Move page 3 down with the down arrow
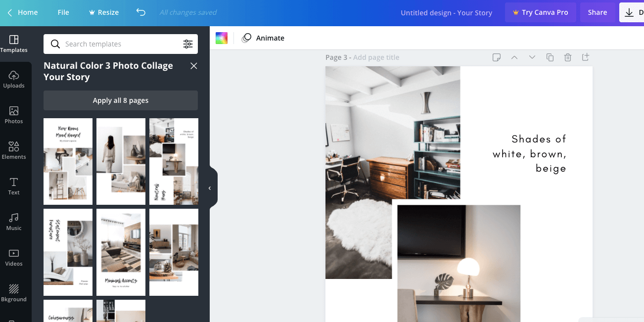The width and height of the screenshot is (644, 322). coord(532,57)
